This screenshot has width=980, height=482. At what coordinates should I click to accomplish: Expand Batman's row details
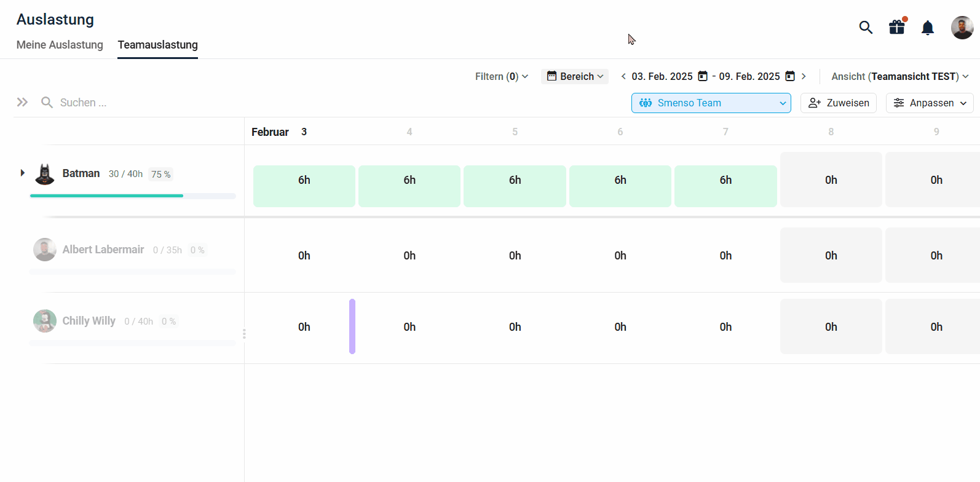click(23, 173)
